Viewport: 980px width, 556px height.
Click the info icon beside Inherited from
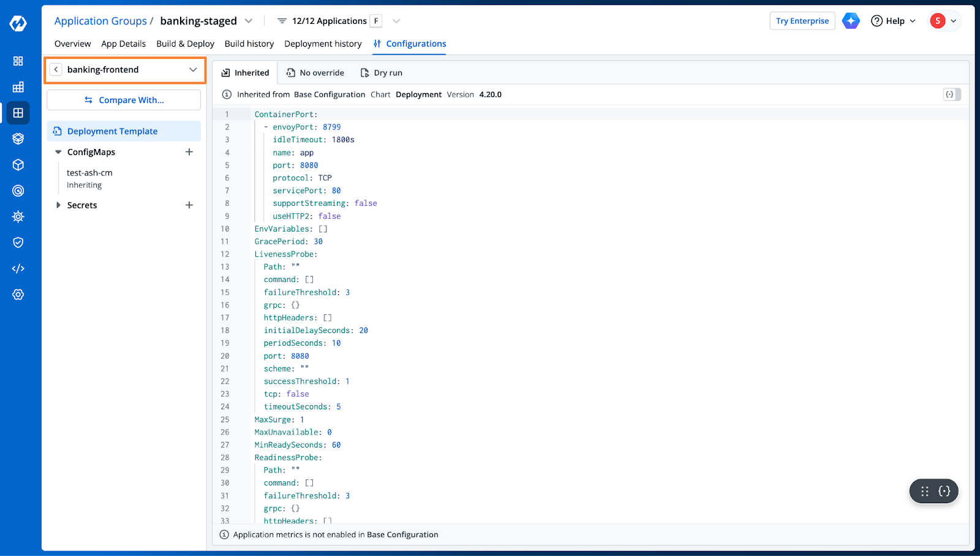click(227, 94)
